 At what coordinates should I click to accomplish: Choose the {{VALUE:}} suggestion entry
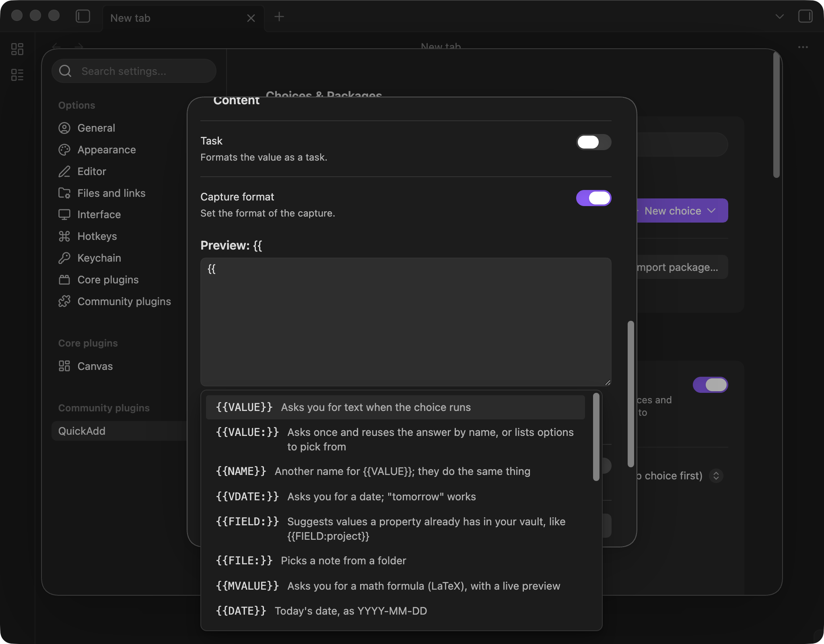(x=395, y=440)
